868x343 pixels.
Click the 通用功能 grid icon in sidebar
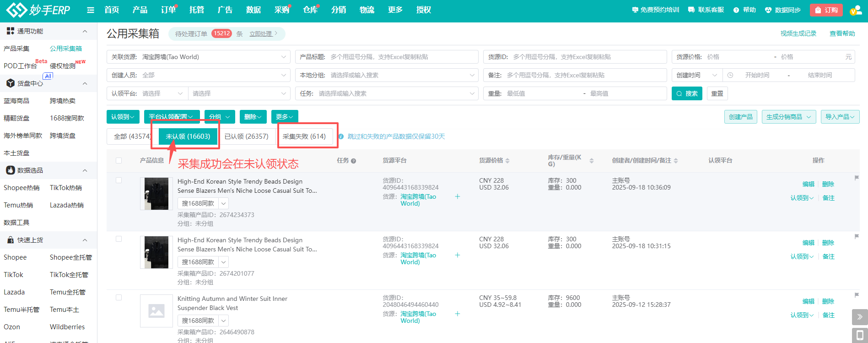point(10,31)
